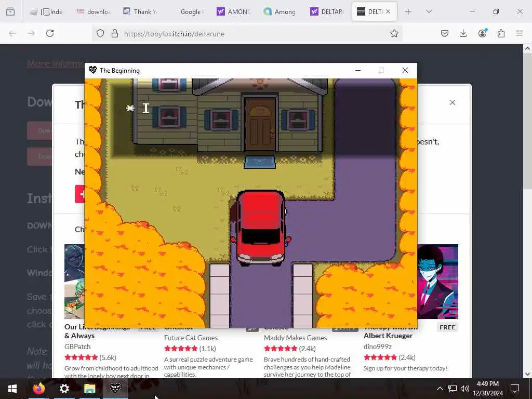Viewport: 532px width, 399px height.
Task: Close the active DELTA tab
Action: (x=388, y=11)
